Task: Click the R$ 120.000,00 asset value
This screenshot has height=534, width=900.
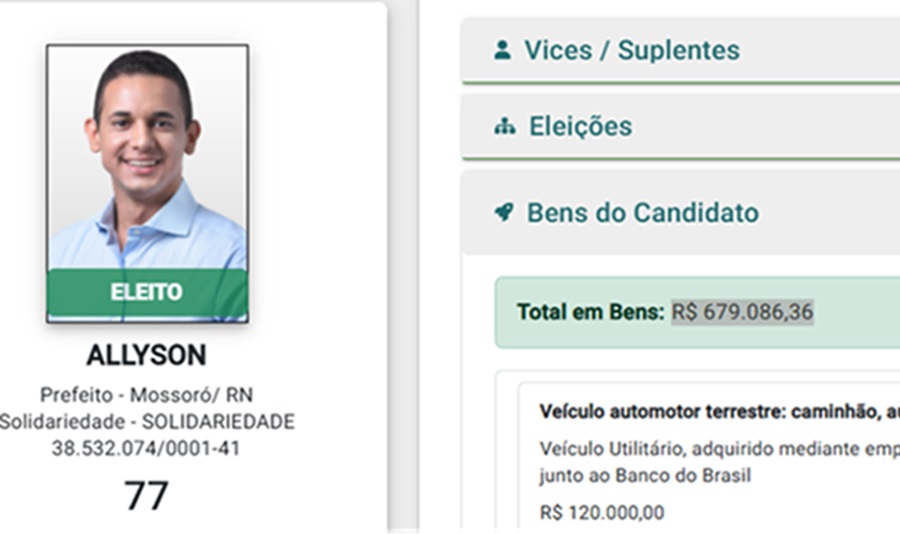Action: [601, 512]
